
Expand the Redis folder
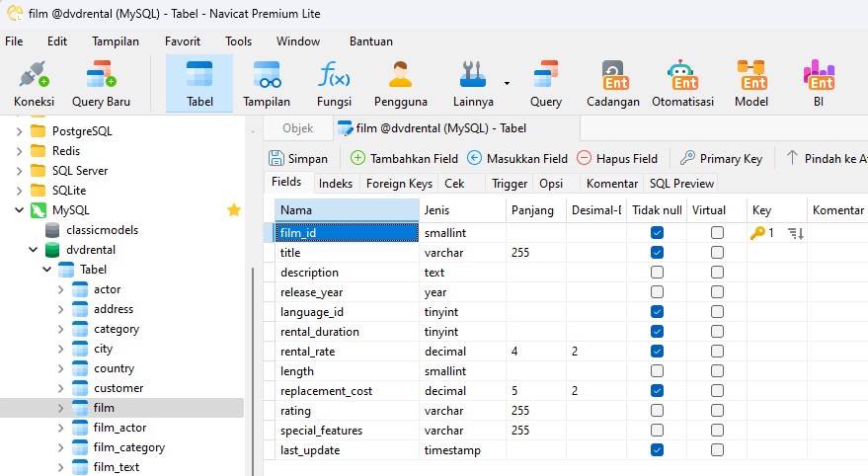[x=20, y=151]
